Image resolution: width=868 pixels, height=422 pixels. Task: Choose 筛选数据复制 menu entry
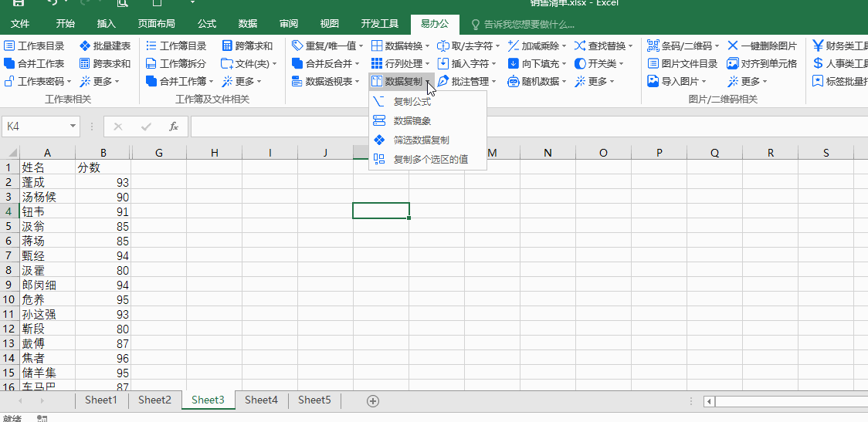click(428, 140)
